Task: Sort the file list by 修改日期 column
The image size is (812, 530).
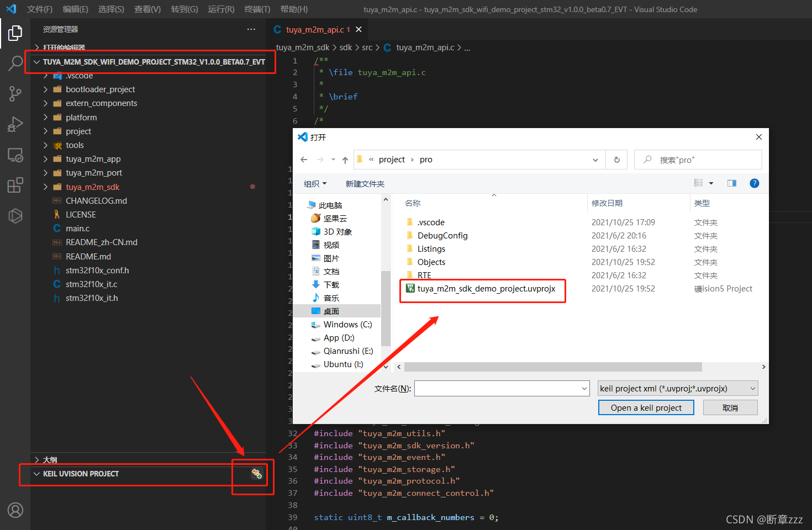Action: (638, 203)
